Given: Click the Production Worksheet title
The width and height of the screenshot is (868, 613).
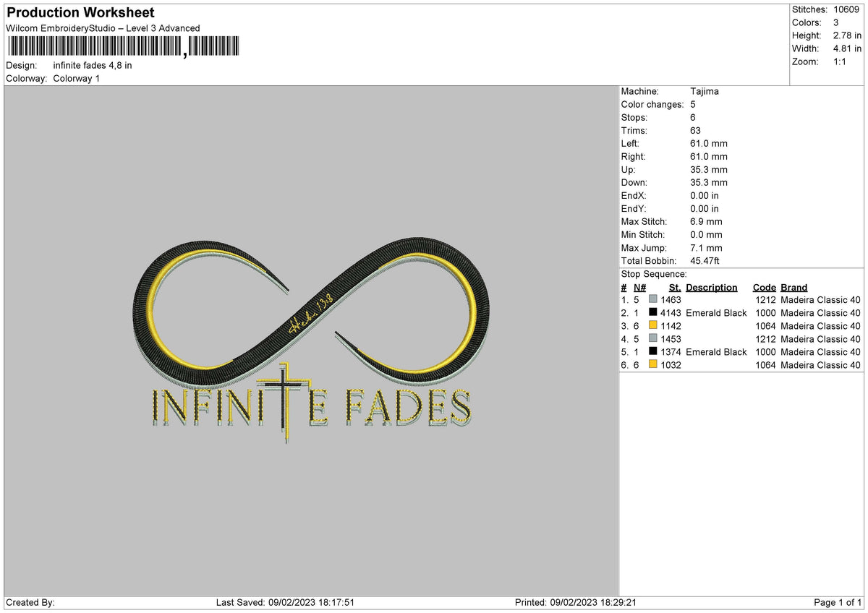Looking at the screenshot, I should pos(80,13).
